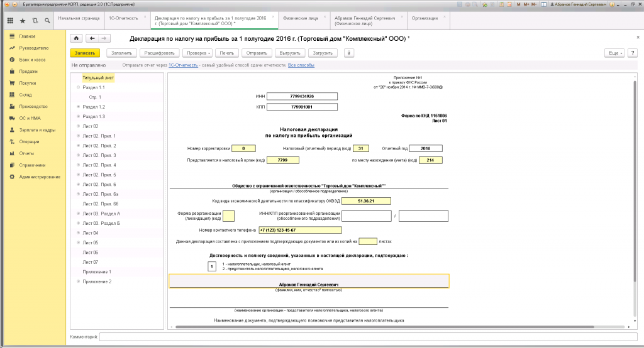Open Зарплата и кадры section
The image size is (644, 348).
37,129
